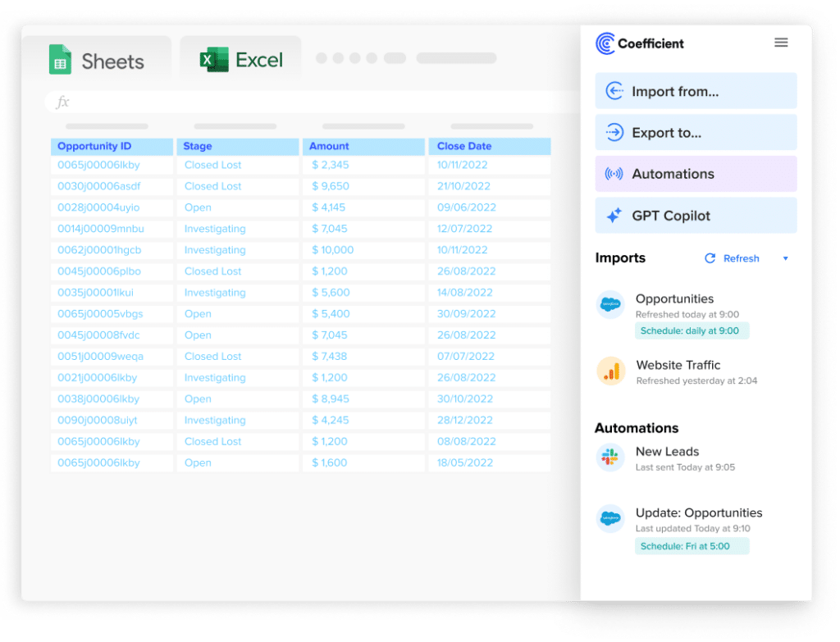Open the hamburger menu in Coefficient panel
The image size is (840, 642).
tap(781, 43)
